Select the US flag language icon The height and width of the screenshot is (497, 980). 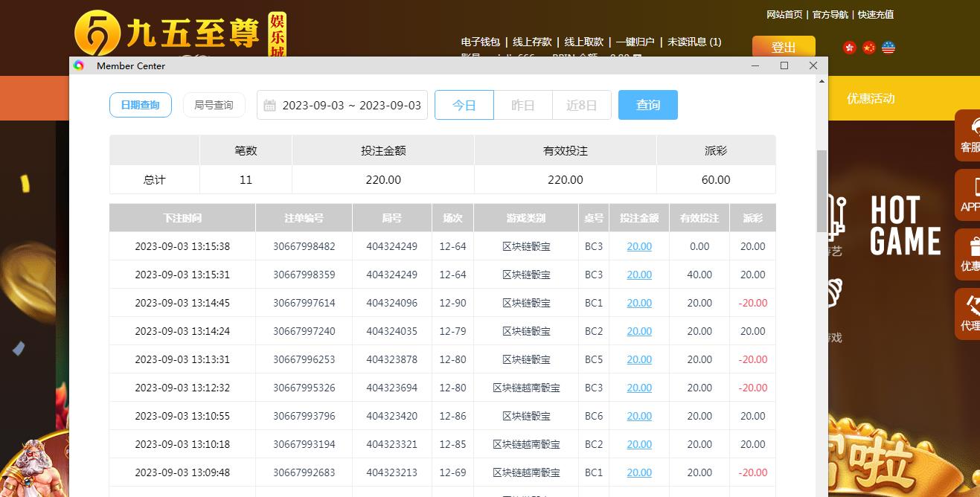tap(888, 48)
